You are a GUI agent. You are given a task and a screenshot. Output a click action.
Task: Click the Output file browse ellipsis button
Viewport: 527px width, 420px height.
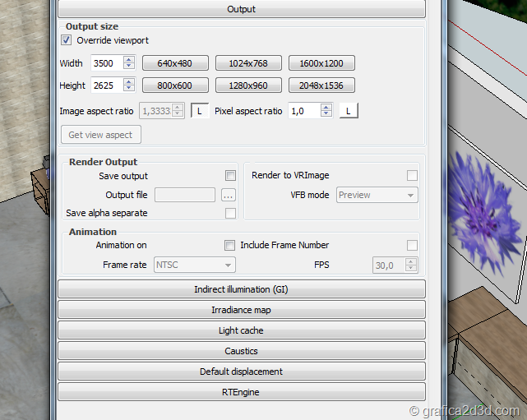pos(229,196)
